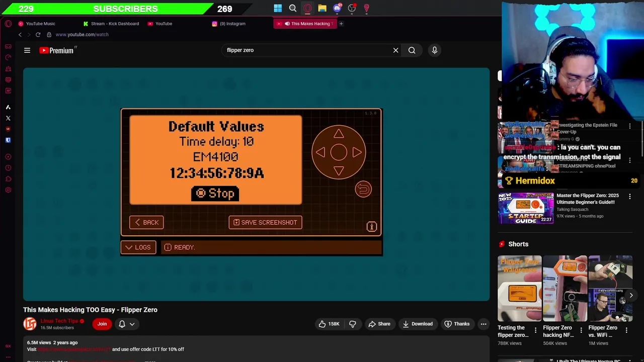Screen dimensions: 644x362
Task: Go back with browser back arrow
Action: point(20,35)
